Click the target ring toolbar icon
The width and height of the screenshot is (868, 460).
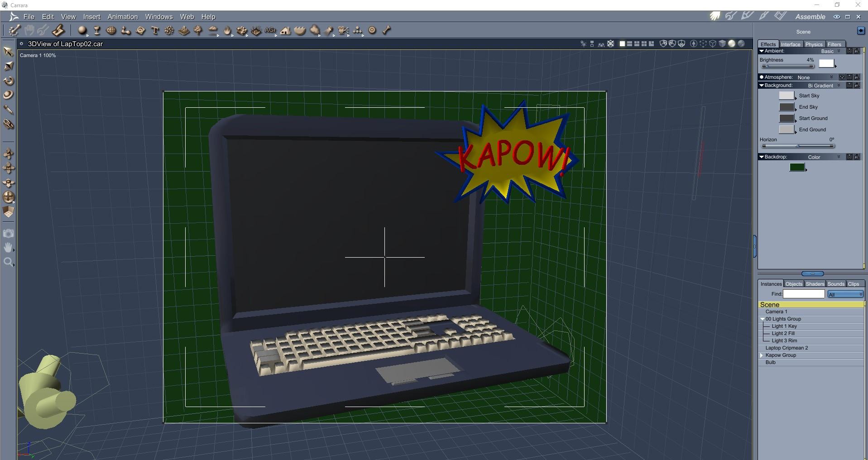(x=372, y=30)
